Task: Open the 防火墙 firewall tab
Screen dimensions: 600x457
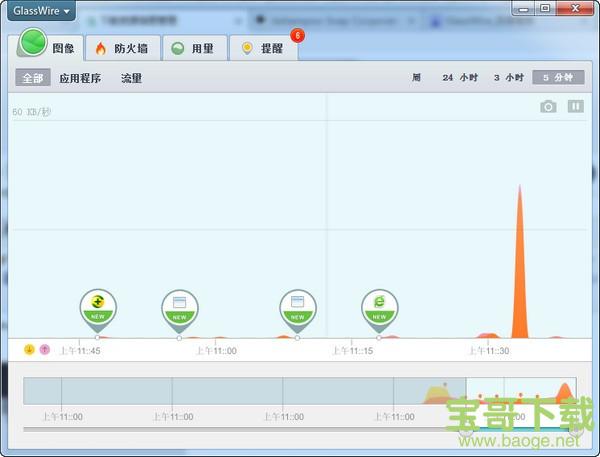Action: click(123, 48)
